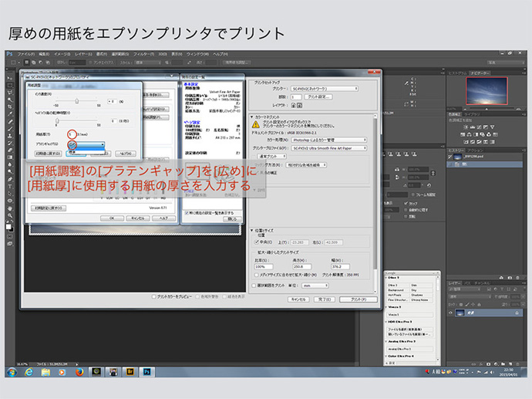This screenshot has width=532, height=399.
Task: Click the ink density slider handle
Action: 76,101
